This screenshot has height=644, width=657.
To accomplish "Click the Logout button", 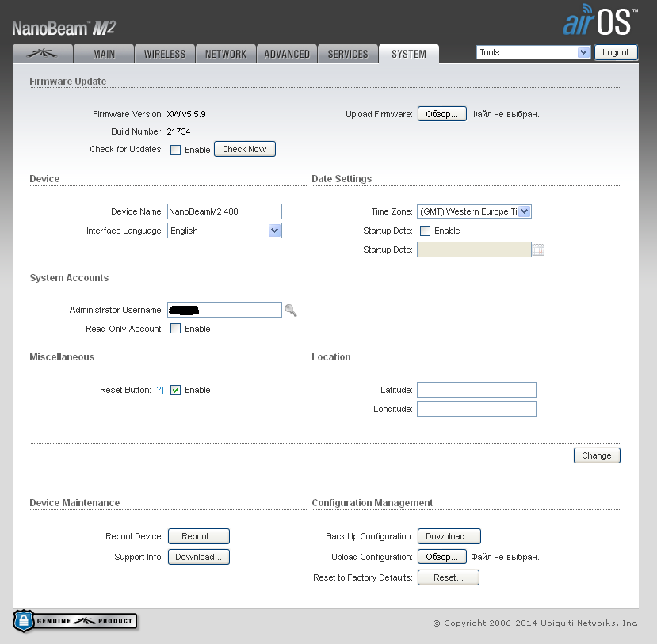I will 616,52.
